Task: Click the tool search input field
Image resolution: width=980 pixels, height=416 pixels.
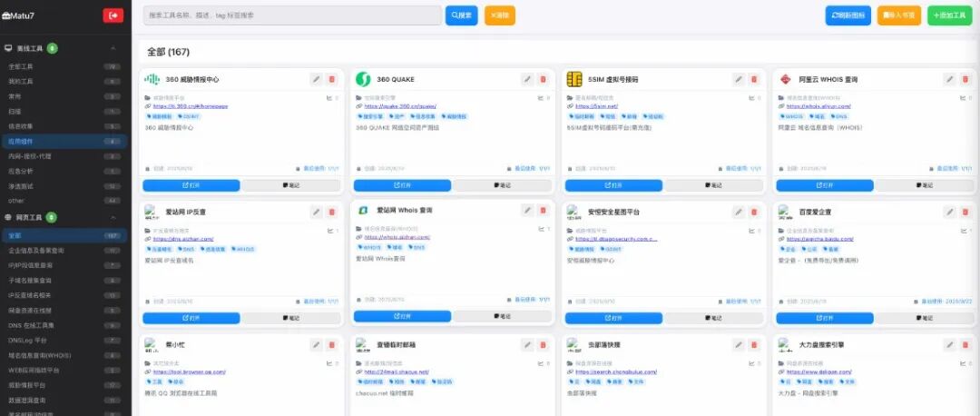Action: pyautogui.click(x=292, y=15)
